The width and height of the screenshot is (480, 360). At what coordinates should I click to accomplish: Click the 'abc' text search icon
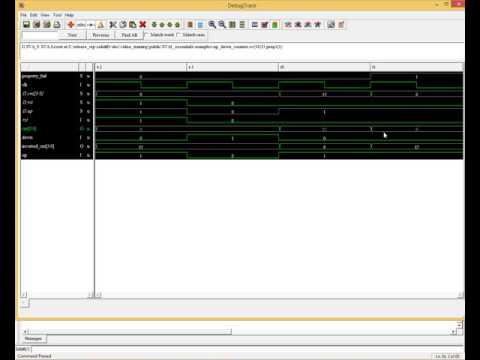(81, 25)
